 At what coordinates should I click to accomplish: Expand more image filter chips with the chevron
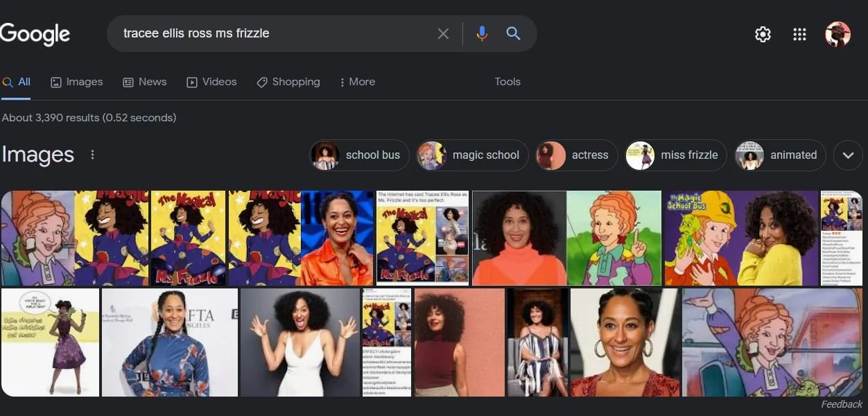tap(848, 155)
